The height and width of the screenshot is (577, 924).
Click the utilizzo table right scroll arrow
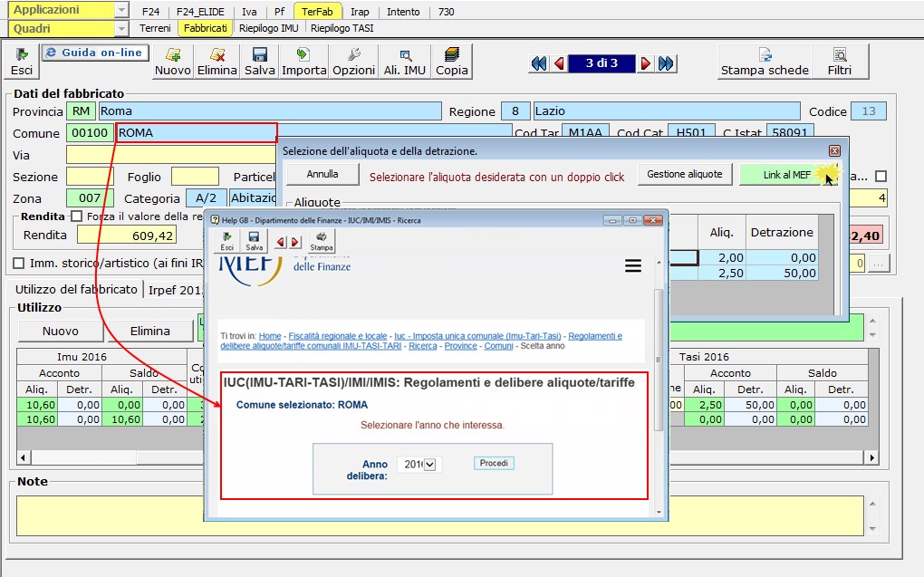pyautogui.click(x=872, y=457)
